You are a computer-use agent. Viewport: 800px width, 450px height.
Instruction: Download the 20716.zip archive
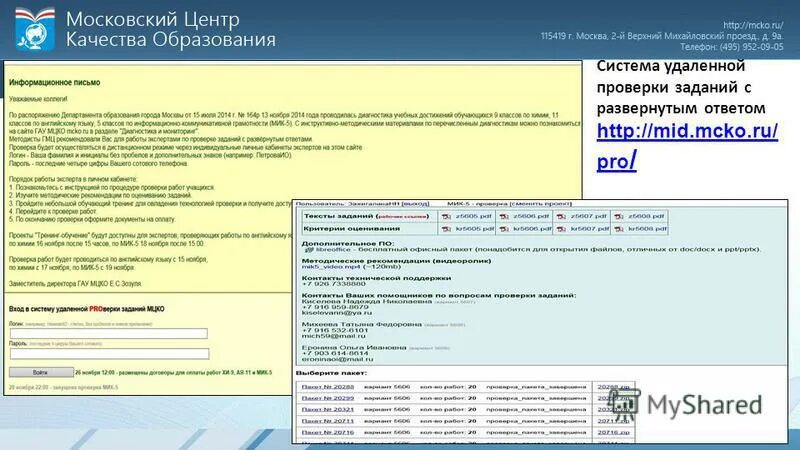click(613, 433)
